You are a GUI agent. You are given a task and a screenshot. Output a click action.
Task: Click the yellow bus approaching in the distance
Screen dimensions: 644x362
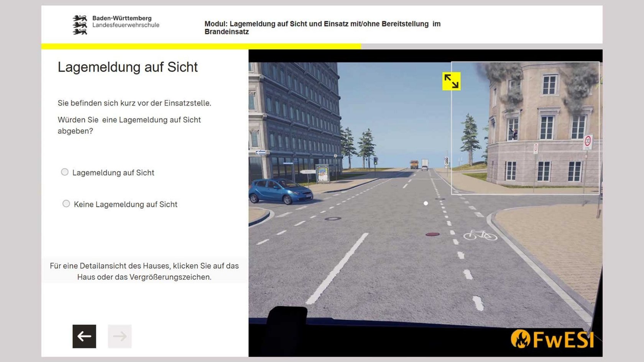414,164
